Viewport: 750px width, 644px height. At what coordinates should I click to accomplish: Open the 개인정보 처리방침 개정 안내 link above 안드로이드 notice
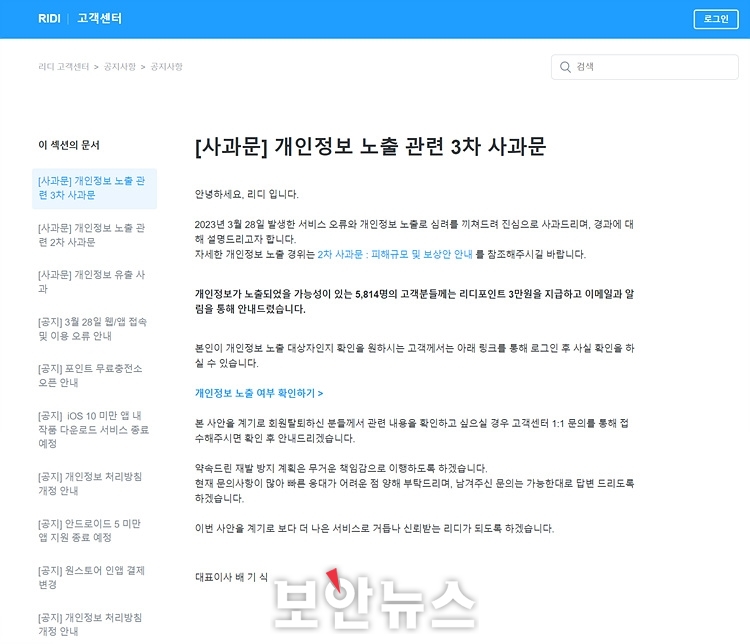coord(90,484)
